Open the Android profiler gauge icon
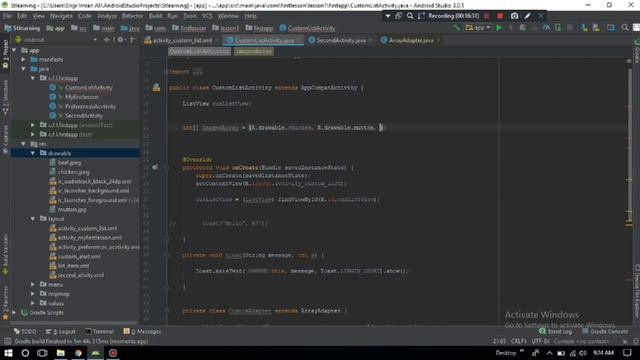The height and width of the screenshot is (360, 640). (546, 28)
